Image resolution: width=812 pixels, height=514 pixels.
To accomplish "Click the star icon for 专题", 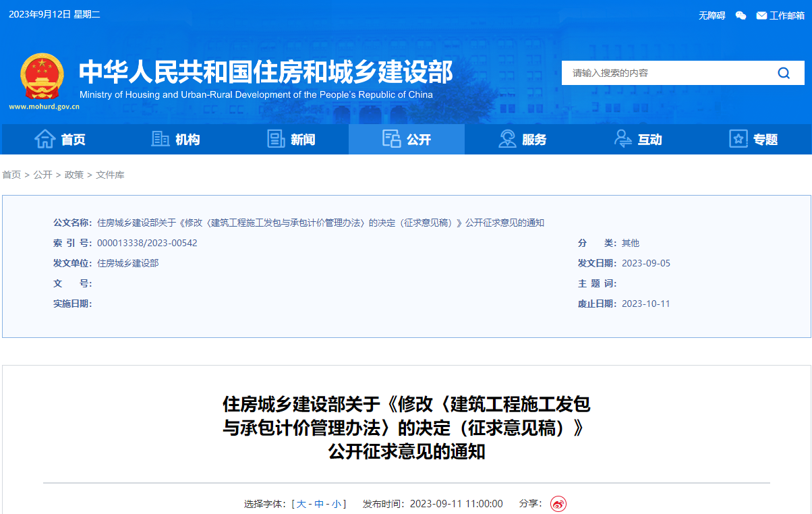I will pyautogui.click(x=738, y=139).
